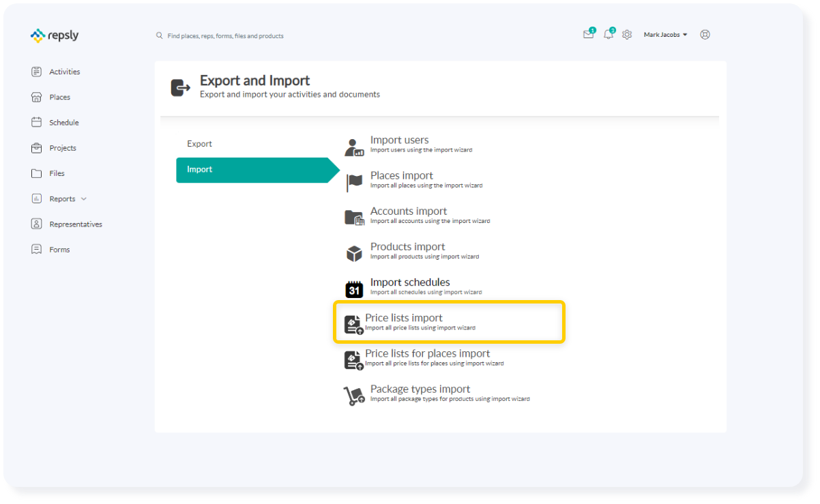Open the Import users link
This screenshot has width=820, height=504.
[x=400, y=140]
